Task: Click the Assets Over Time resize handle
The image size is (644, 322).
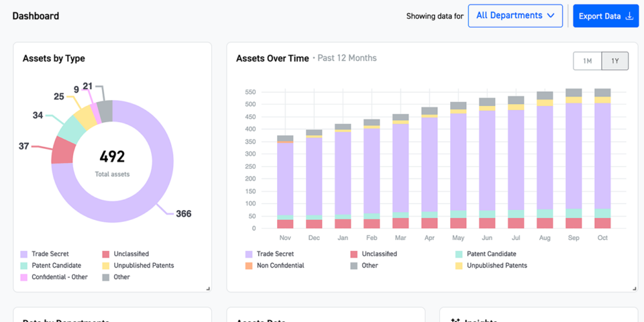Action: 635,288
